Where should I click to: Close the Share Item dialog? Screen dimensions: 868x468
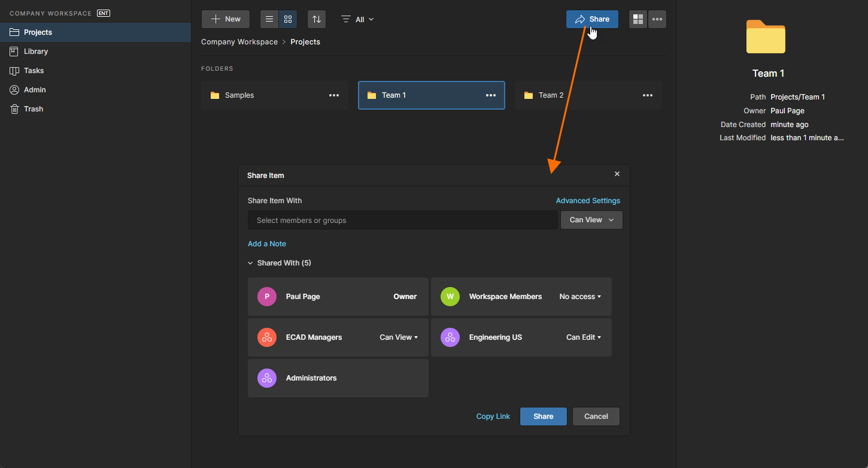click(617, 174)
